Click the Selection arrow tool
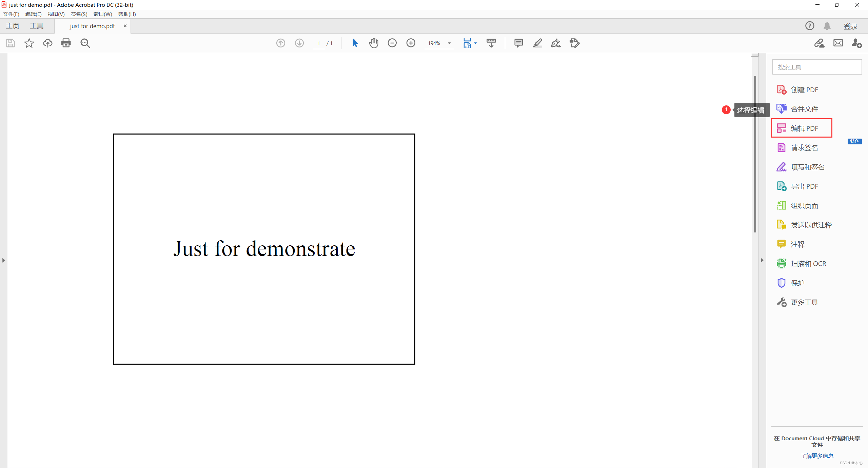The width and height of the screenshot is (868, 468). tap(355, 43)
